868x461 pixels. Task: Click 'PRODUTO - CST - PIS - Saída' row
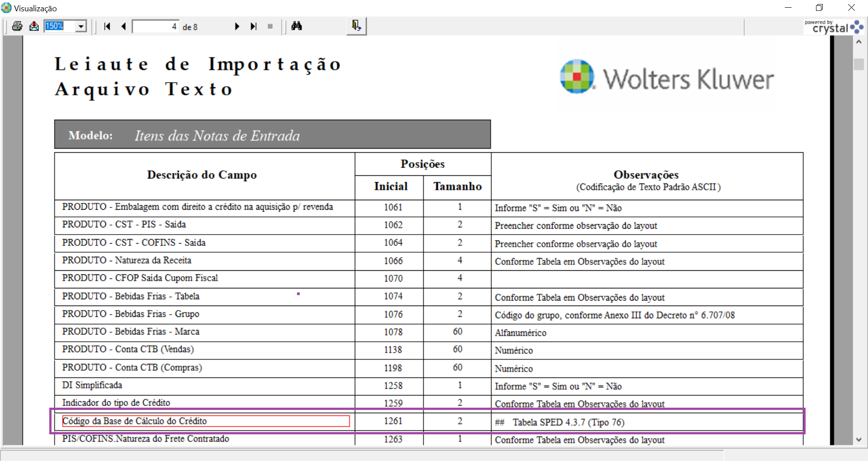(x=429, y=225)
